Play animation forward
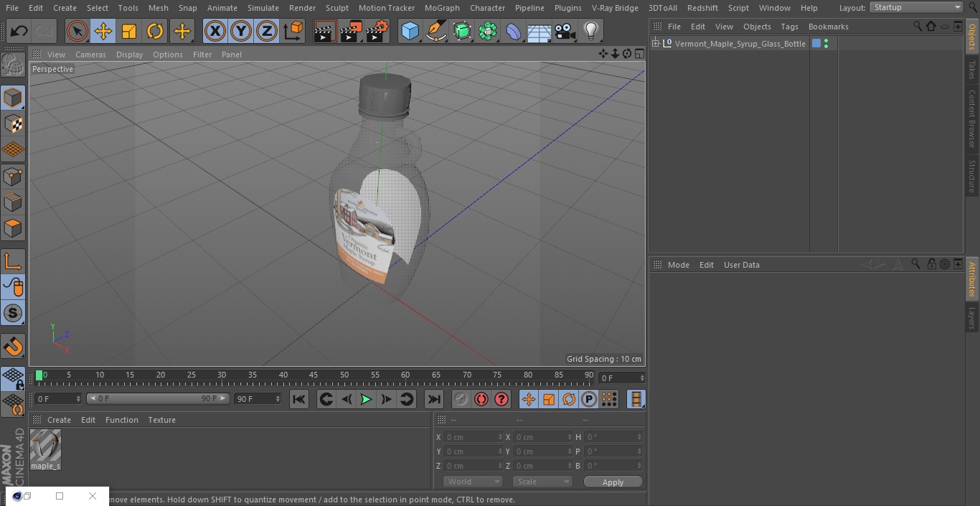Screen dimensions: 980x506 coord(366,399)
